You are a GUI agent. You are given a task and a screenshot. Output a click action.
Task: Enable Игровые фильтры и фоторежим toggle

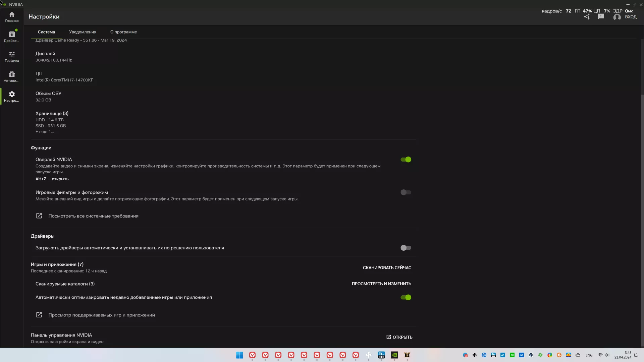(x=406, y=192)
